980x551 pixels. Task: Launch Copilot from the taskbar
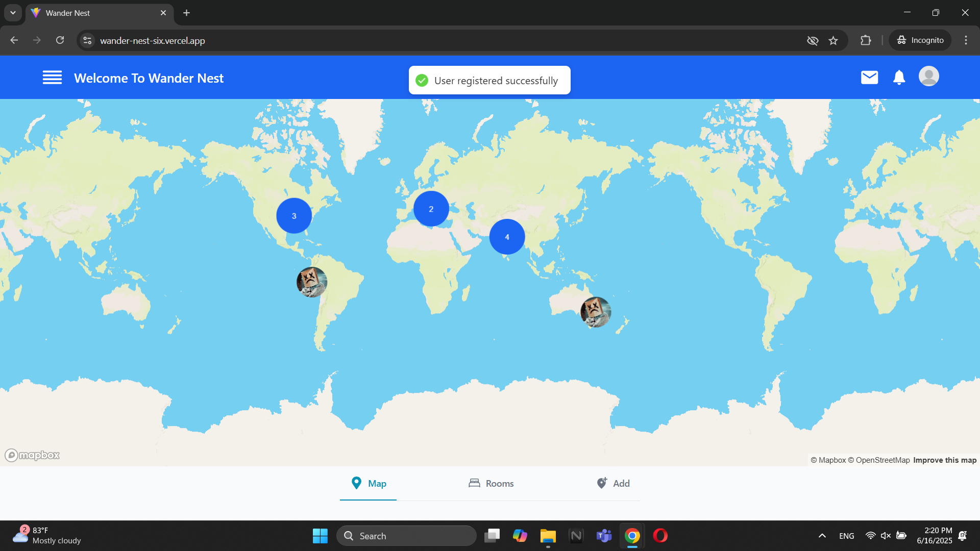(x=520, y=536)
